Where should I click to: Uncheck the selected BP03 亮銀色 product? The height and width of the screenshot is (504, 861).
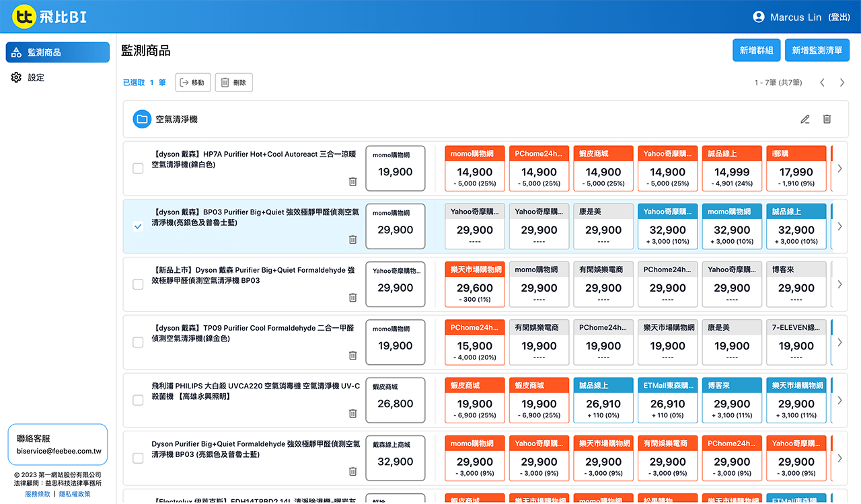coord(138,226)
